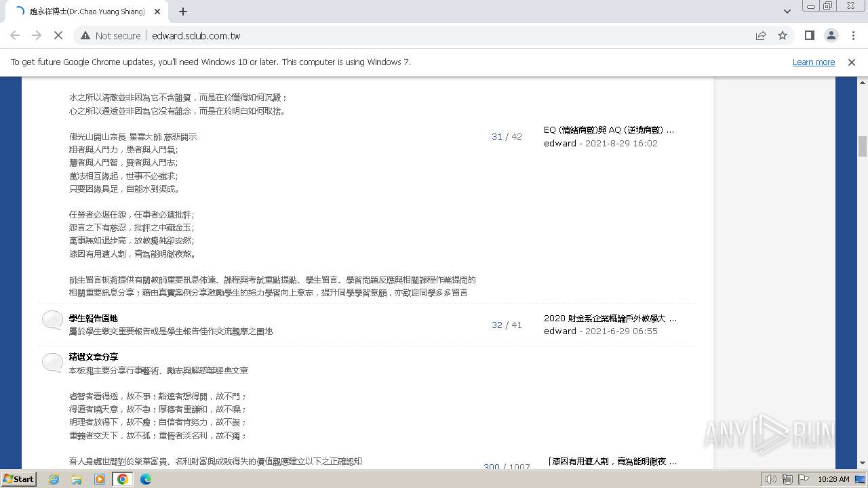Click the tray volume speaker icon
868x488 pixels.
click(771, 479)
